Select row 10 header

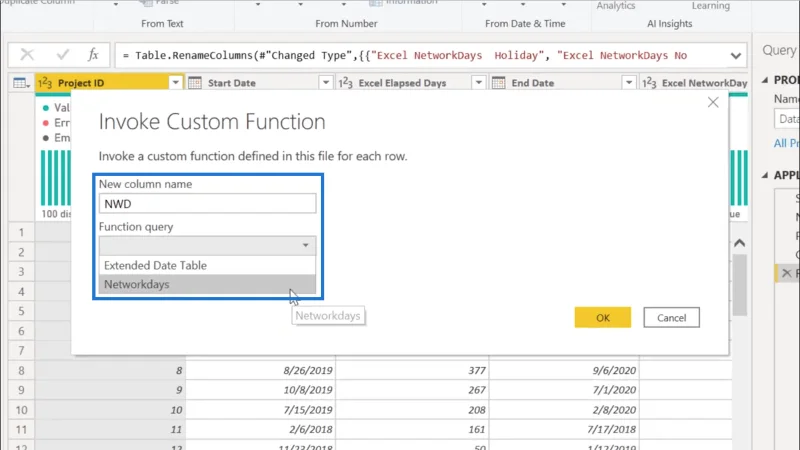pos(21,410)
